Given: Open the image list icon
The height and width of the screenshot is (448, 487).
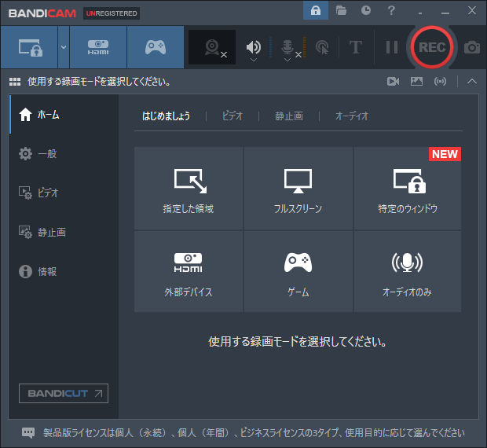Looking at the screenshot, I should 416,82.
